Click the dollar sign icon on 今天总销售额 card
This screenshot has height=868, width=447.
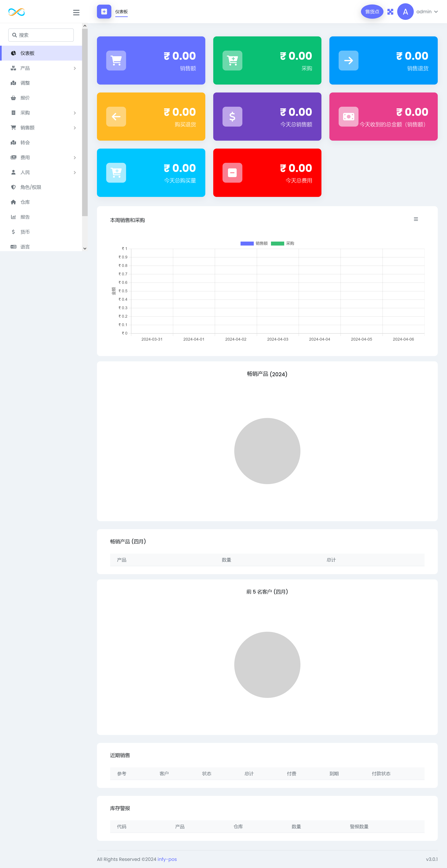[x=232, y=117]
